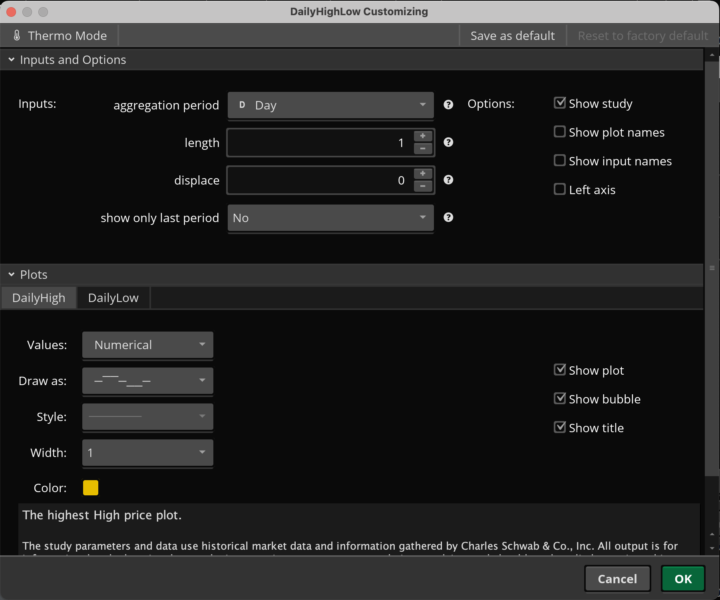Select the DailyHigh tab
The width and height of the screenshot is (720, 600).
39,297
